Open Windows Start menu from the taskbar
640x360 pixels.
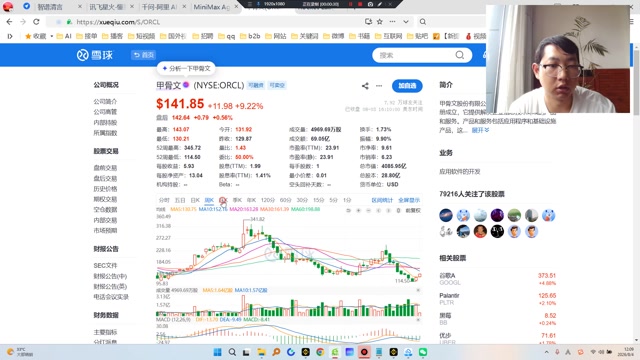(x=218, y=352)
